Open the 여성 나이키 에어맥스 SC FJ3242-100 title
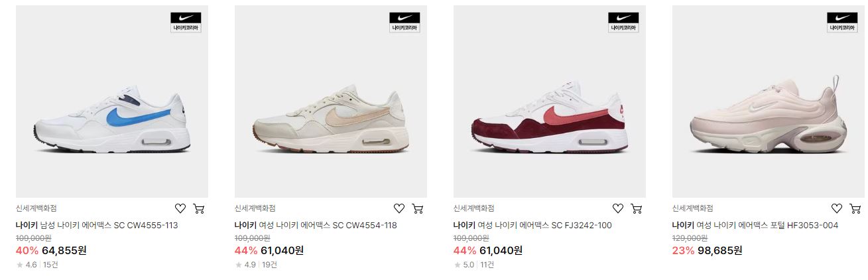Screen dimensions: 868x280 coord(532,226)
